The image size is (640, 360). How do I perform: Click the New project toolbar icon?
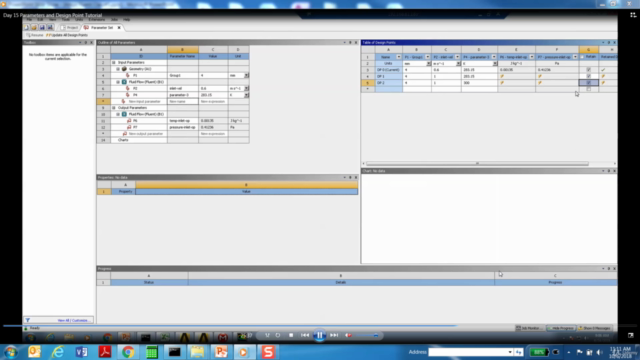tap(27, 27)
